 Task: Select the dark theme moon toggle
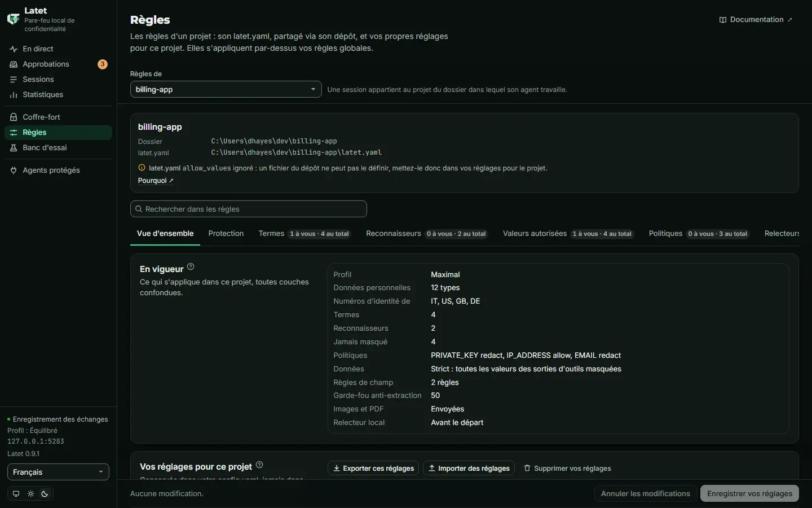pos(45,494)
